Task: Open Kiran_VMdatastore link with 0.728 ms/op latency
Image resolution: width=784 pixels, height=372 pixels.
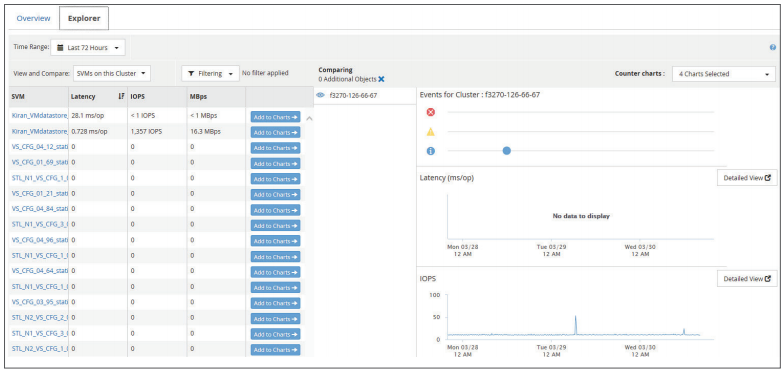Action: [x=40, y=132]
